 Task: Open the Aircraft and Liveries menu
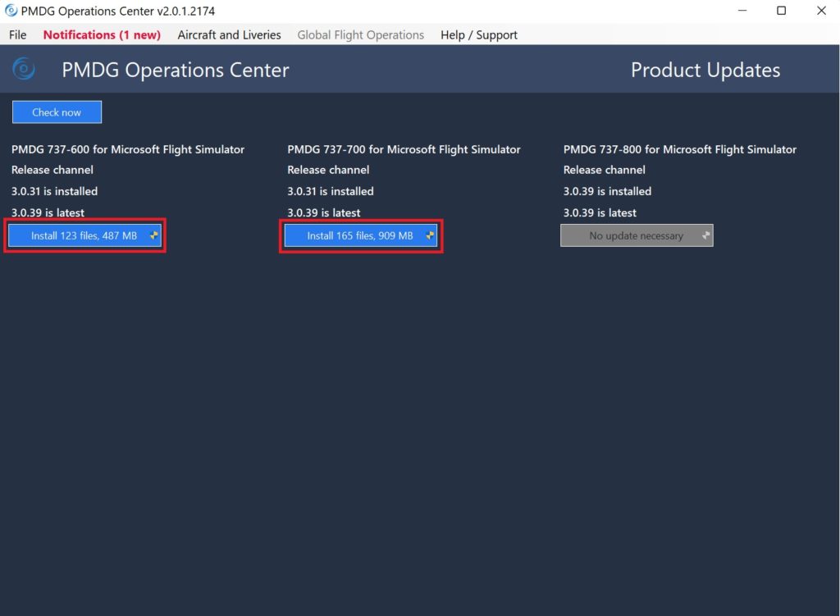tap(230, 34)
